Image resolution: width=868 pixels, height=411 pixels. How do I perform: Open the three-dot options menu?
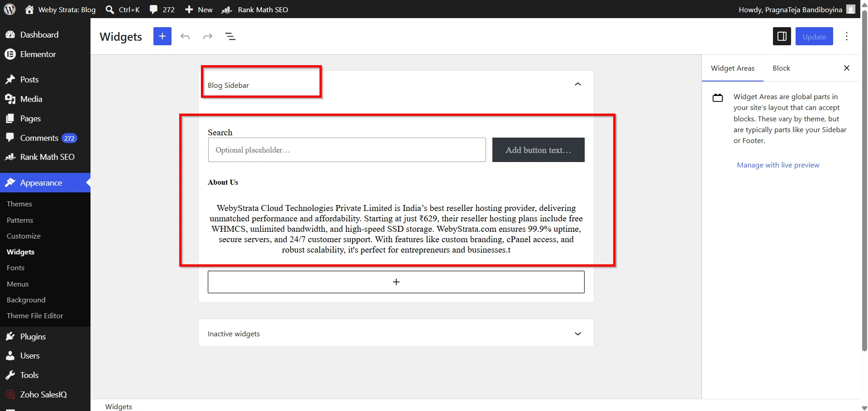[847, 36]
